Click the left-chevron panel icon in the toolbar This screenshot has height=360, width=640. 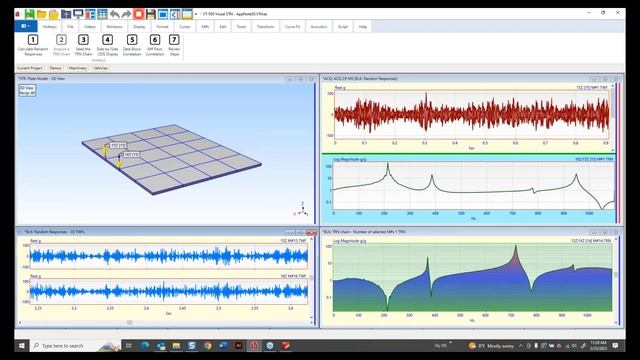[175, 14]
